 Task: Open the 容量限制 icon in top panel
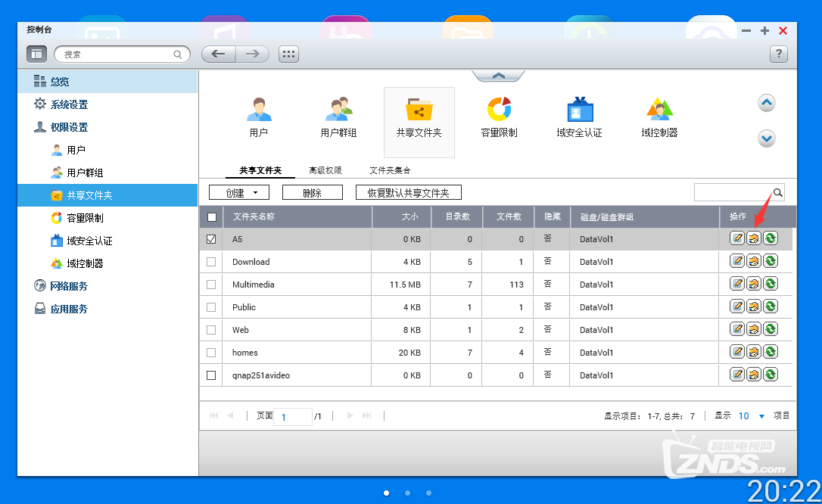499,117
